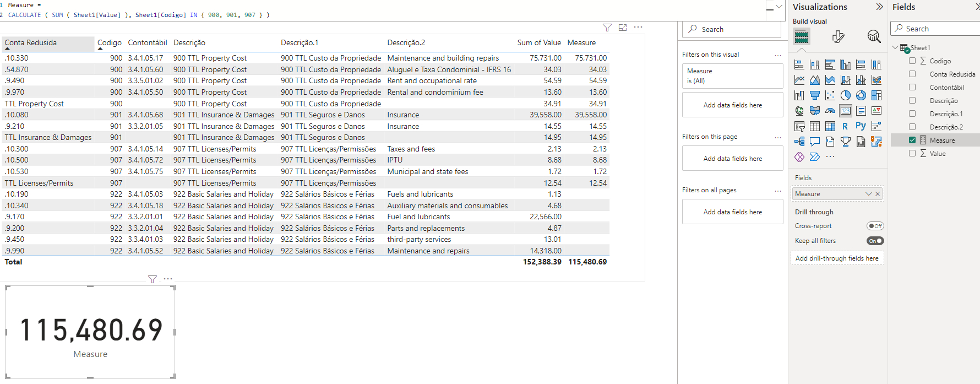Open more options for the table visual
This screenshot has height=384, width=980.
pos(638,27)
